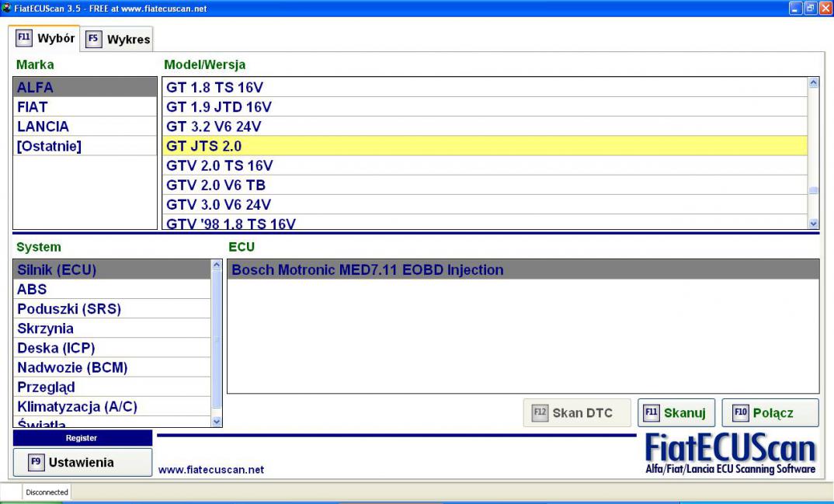Select ALFA in the Marka list
This screenshot has width=834, height=504.
point(85,87)
